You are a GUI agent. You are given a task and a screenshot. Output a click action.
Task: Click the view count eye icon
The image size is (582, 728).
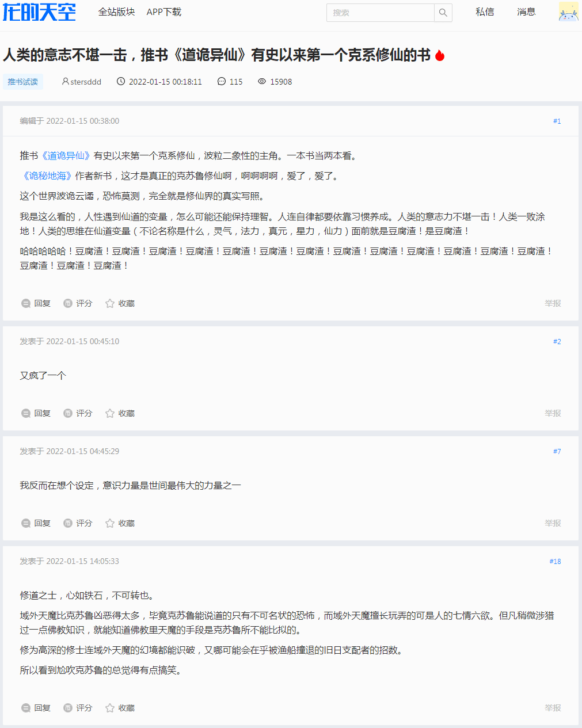coord(262,82)
